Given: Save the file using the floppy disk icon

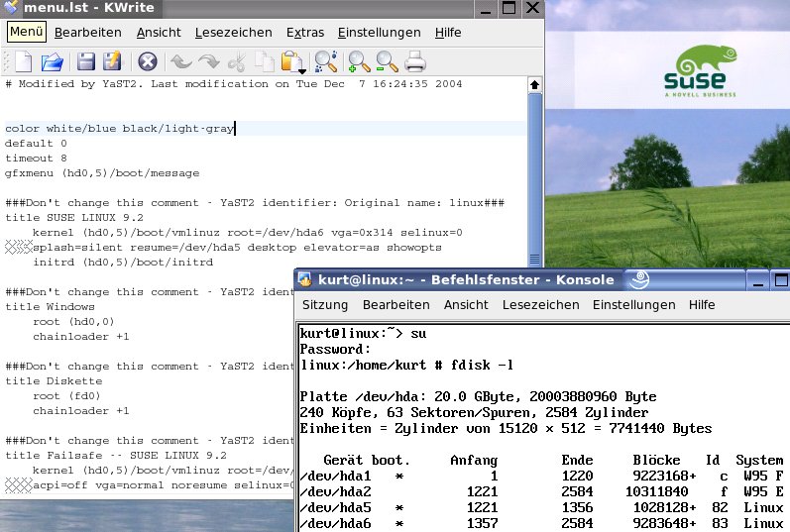Looking at the screenshot, I should click(86, 62).
